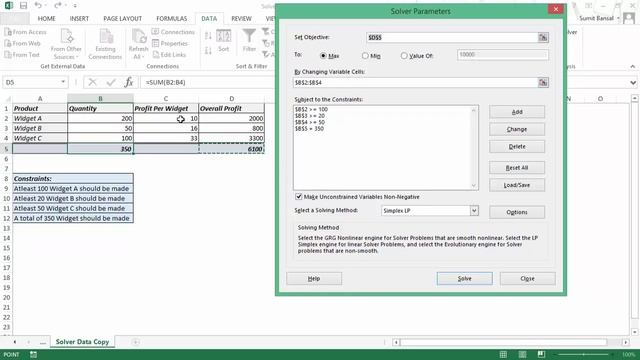Select constraint $B$5 = 350
This screenshot has height=360, width=640.
309,129
